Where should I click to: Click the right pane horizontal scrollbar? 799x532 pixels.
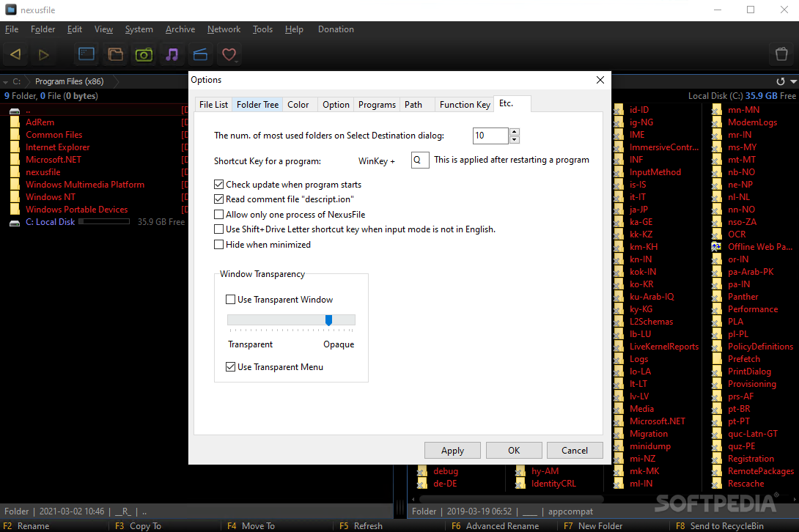[x=509, y=499]
